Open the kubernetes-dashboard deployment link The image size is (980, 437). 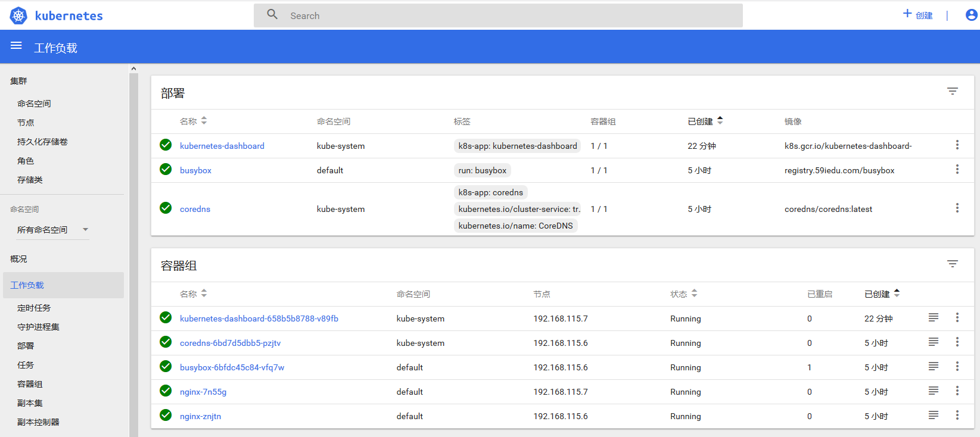[x=222, y=146]
